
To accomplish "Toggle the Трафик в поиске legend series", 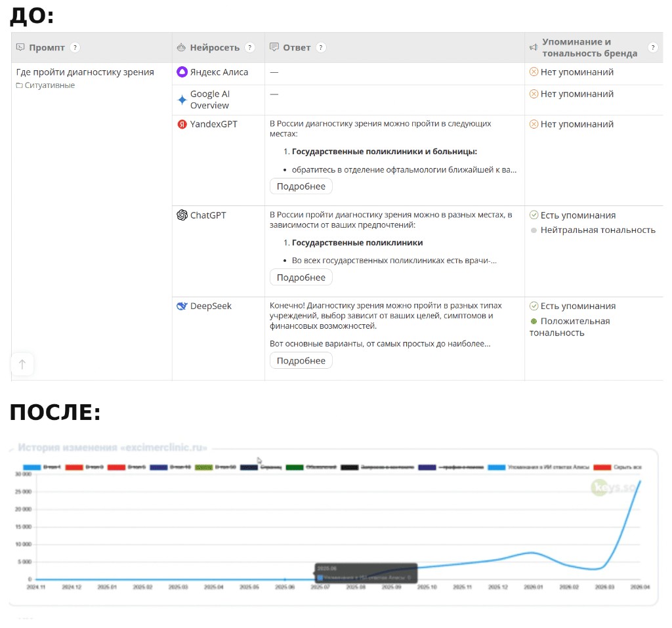I will [x=451, y=467].
